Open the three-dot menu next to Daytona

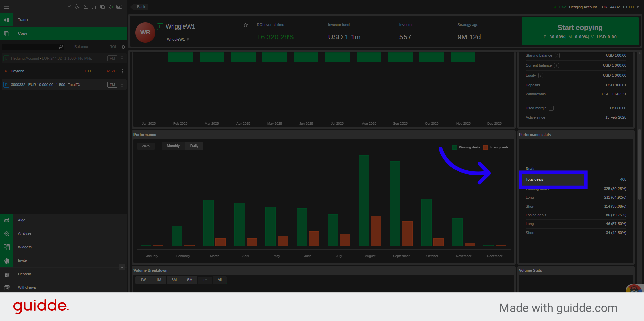pyautogui.click(x=122, y=71)
